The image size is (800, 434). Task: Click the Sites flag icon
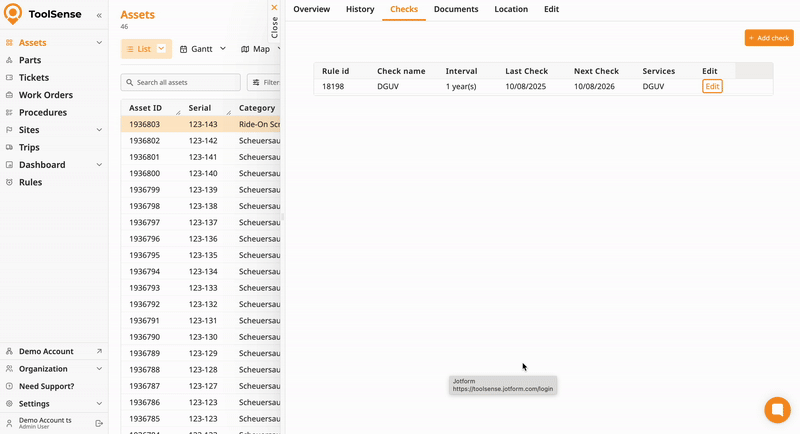[x=9, y=130]
